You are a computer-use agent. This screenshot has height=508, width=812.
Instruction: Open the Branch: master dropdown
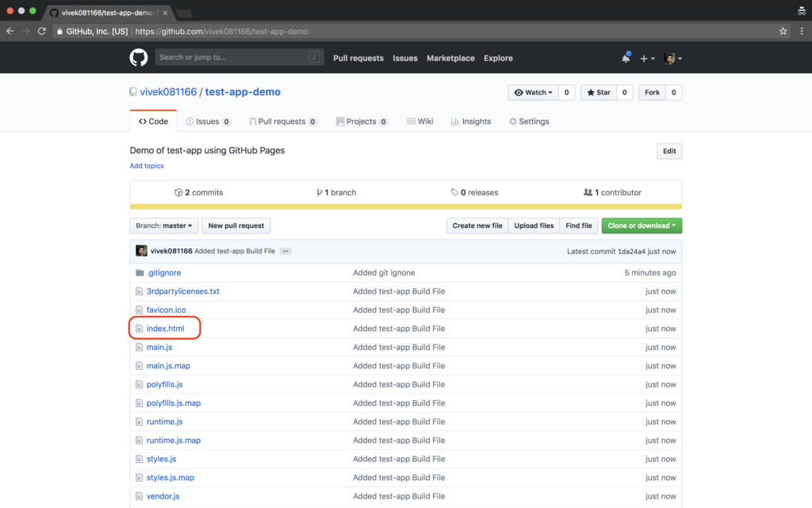coord(163,225)
